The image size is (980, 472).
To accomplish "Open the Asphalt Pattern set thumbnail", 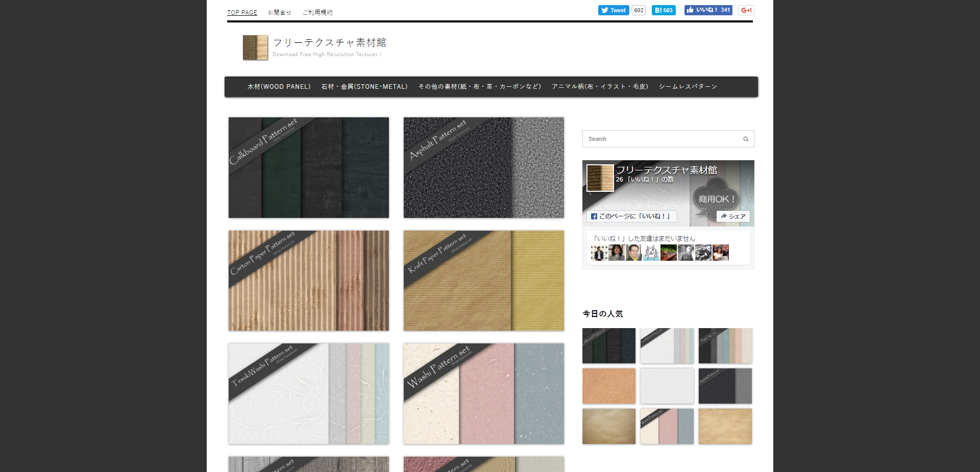I will (x=483, y=167).
